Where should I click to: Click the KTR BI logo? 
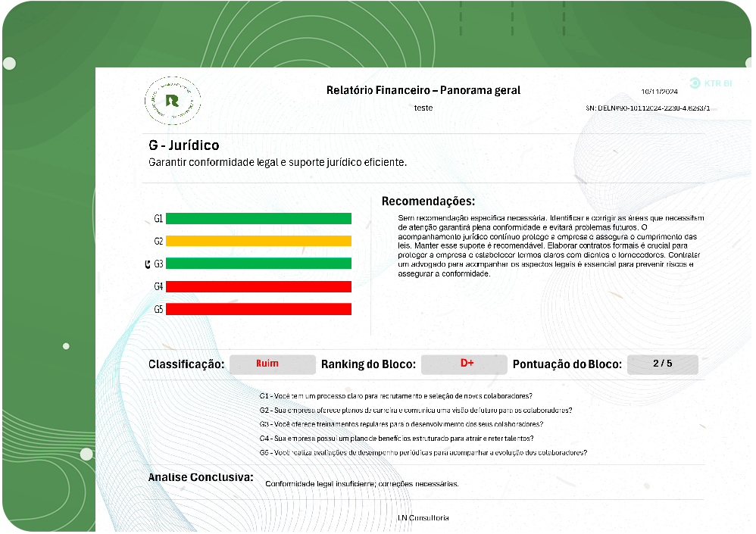coord(711,83)
